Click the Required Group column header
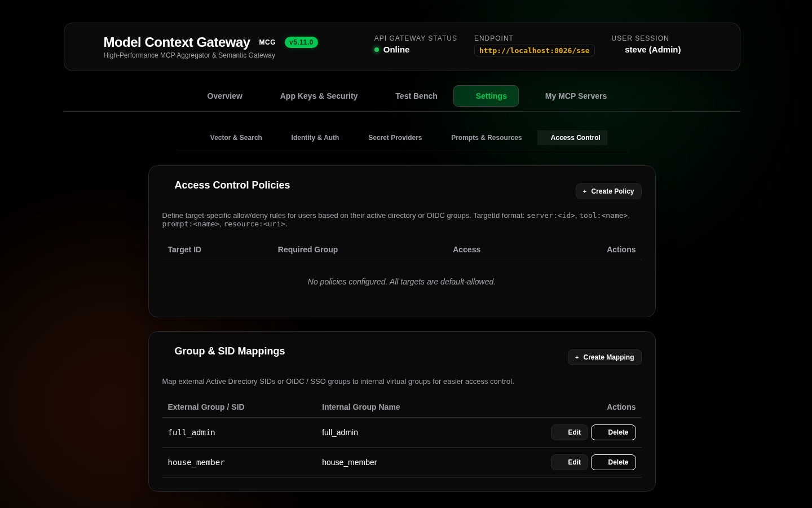Image resolution: width=812 pixels, height=508 pixels. point(308,249)
